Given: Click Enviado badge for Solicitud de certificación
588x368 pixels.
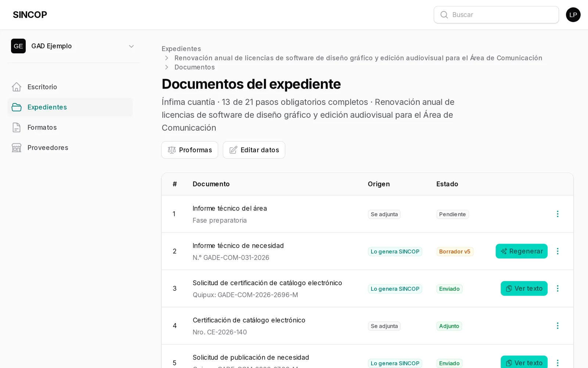Looking at the screenshot, I should coord(449,289).
